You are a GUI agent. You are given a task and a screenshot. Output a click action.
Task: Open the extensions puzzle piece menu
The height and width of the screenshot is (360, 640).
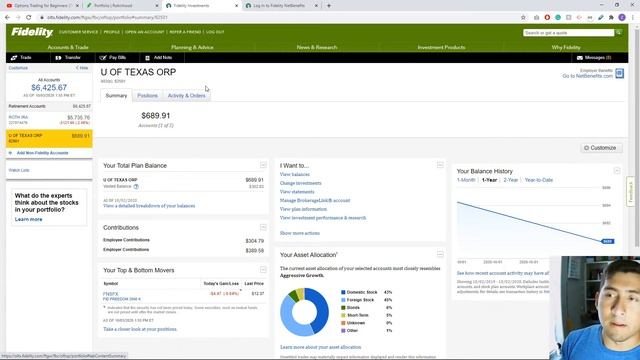pyautogui.click(x=611, y=18)
